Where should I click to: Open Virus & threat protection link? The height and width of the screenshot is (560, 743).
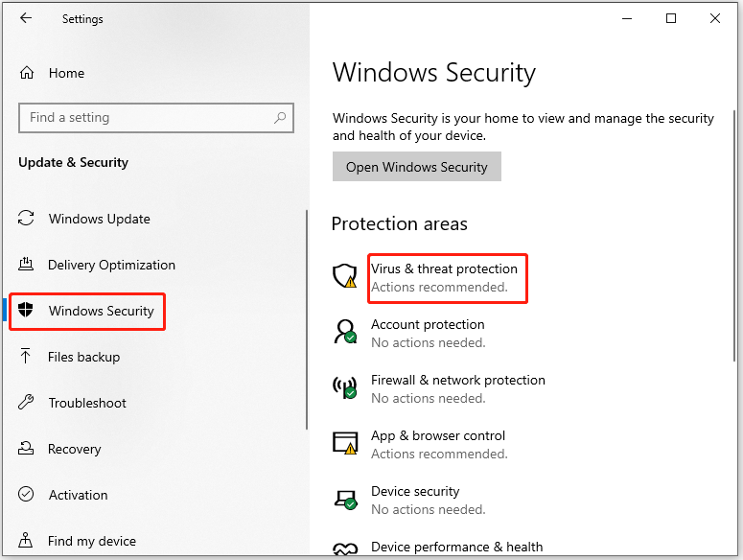point(444,269)
